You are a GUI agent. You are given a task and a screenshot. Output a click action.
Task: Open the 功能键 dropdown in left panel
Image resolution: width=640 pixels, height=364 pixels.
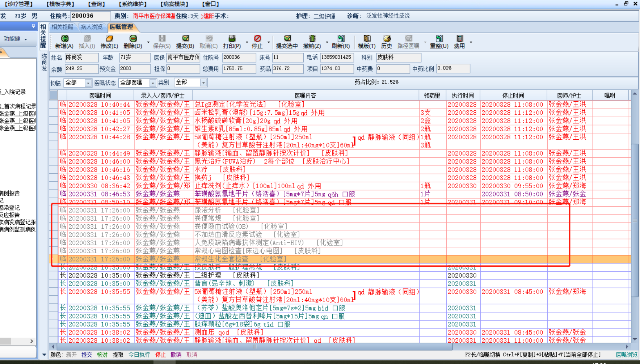pyautogui.click(x=15, y=39)
